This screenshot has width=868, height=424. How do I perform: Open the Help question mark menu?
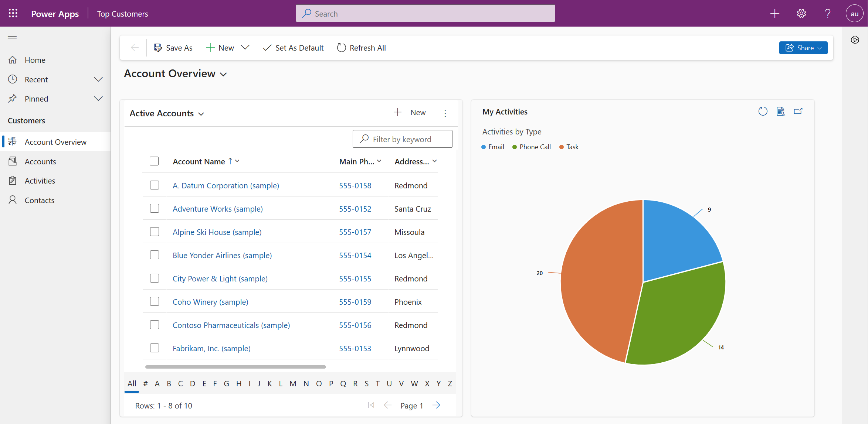828,13
